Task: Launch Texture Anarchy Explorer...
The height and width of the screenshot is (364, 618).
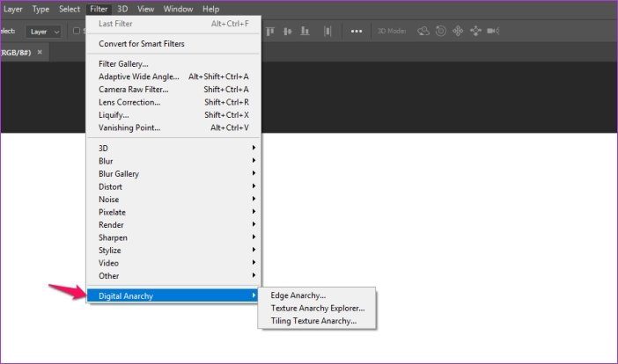Action: click(317, 308)
